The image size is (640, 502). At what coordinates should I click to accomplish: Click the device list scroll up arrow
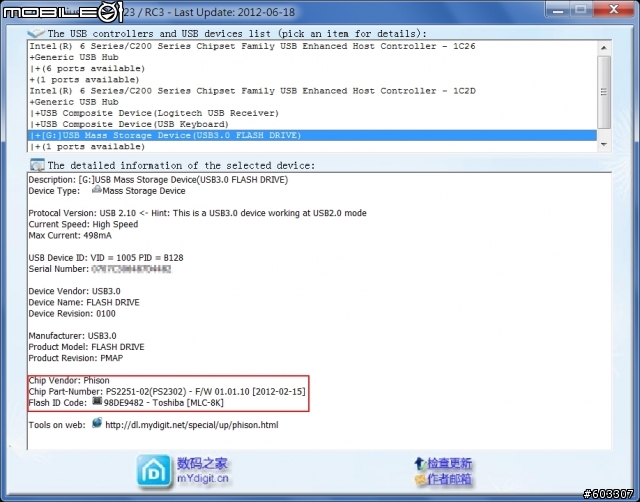[x=604, y=48]
